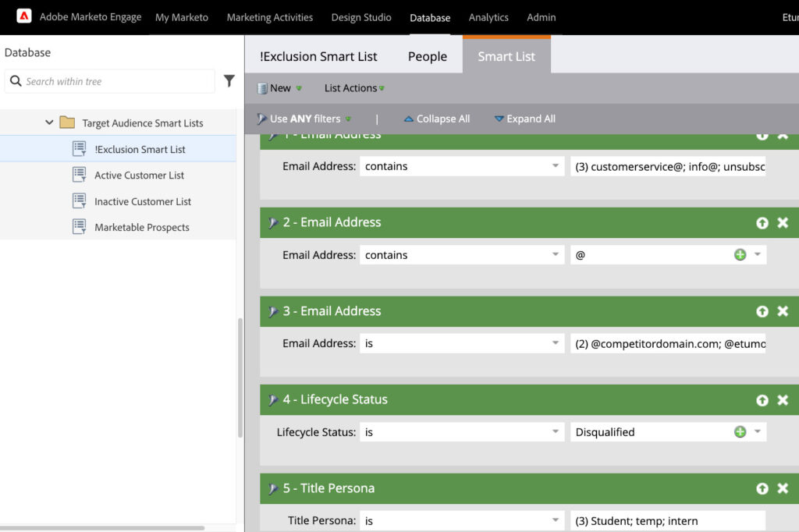
Task: Click Expand All to unfold all filters
Action: [524, 119]
